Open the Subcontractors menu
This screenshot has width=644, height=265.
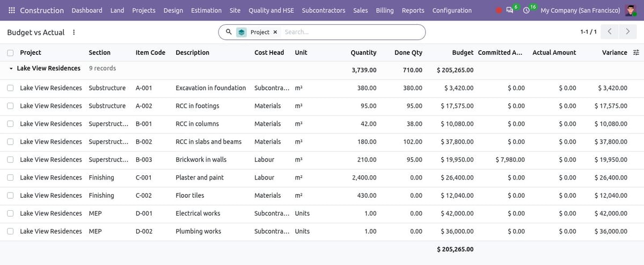click(x=324, y=10)
